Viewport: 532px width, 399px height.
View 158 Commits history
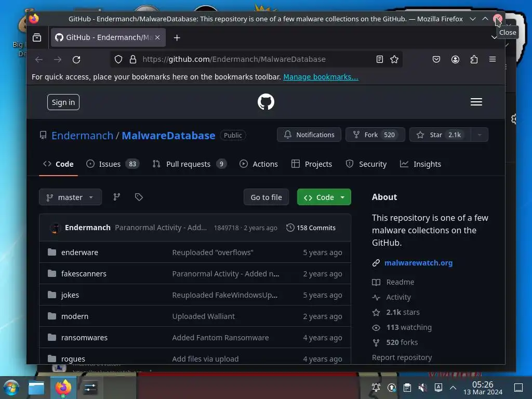point(311,228)
